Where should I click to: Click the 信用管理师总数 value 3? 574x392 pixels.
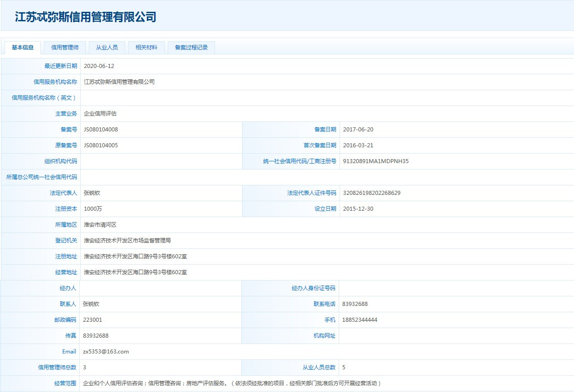(85, 368)
